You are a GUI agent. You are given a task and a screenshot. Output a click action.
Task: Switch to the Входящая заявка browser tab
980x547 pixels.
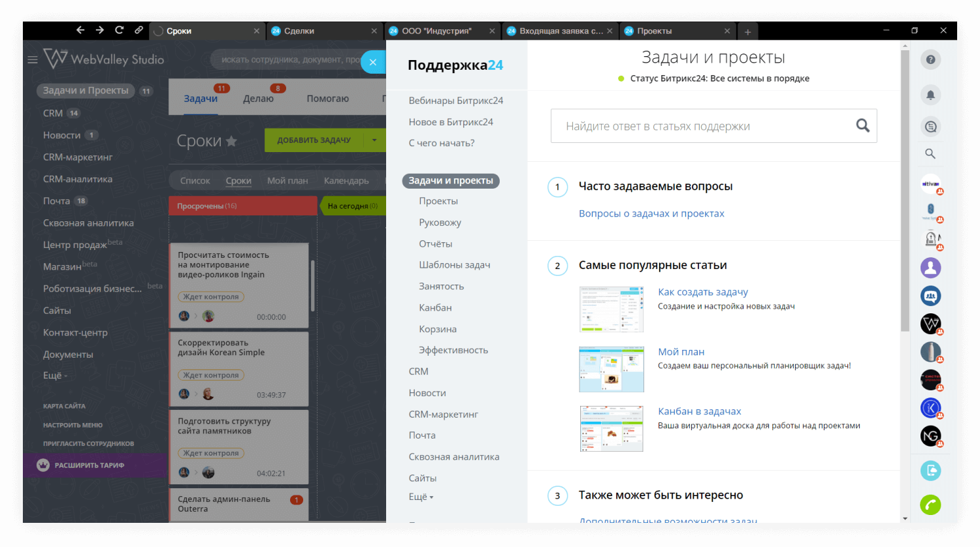[560, 31]
